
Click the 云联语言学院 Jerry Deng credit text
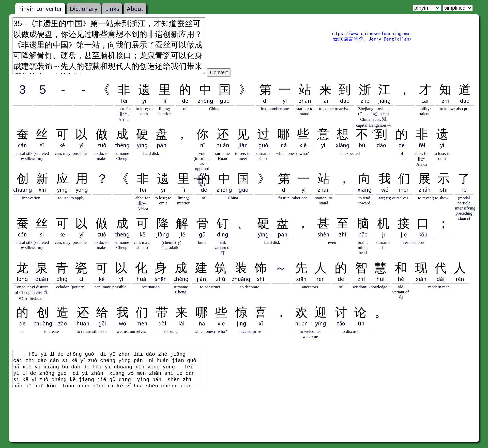pyautogui.click(x=372, y=39)
